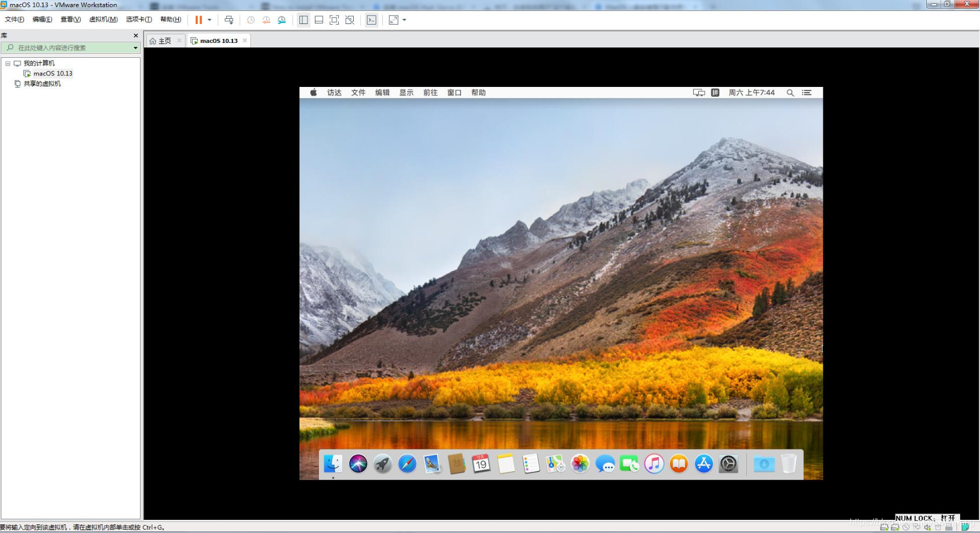Image resolution: width=980 pixels, height=533 pixels.
Task: Open Safari from the Dock
Action: coord(407,464)
